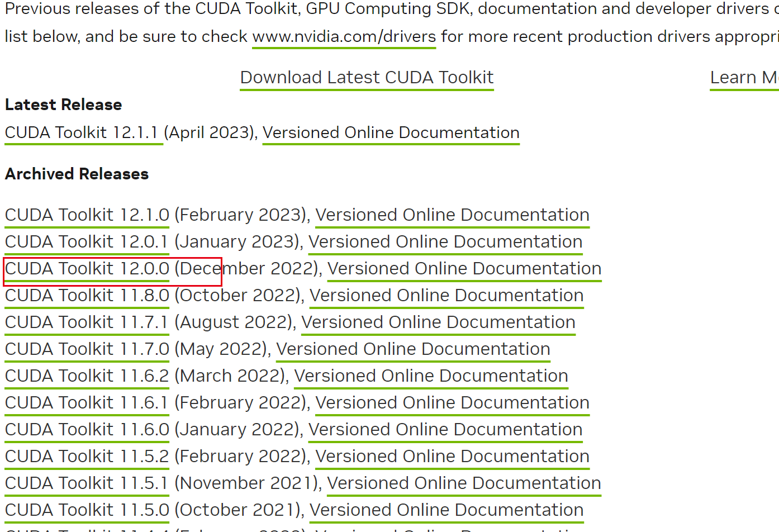Open CUDA Toolkit 12.1.0 link

coord(87,215)
